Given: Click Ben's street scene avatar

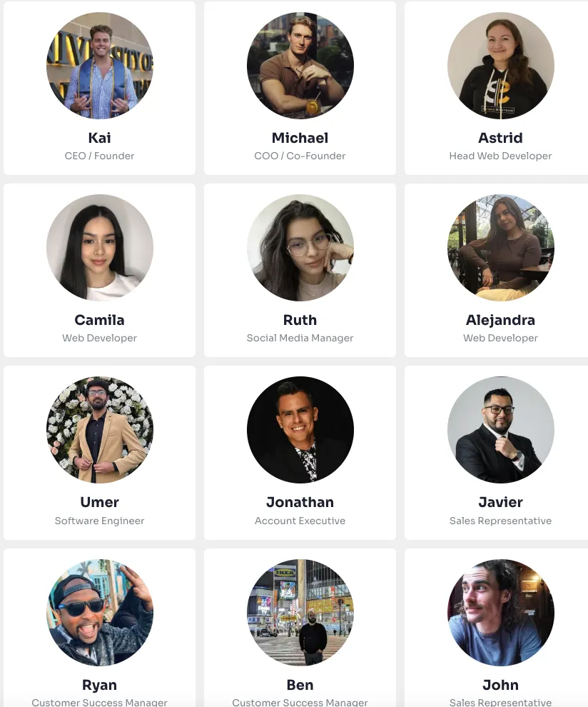Looking at the screenshot, I should point(300,612).
